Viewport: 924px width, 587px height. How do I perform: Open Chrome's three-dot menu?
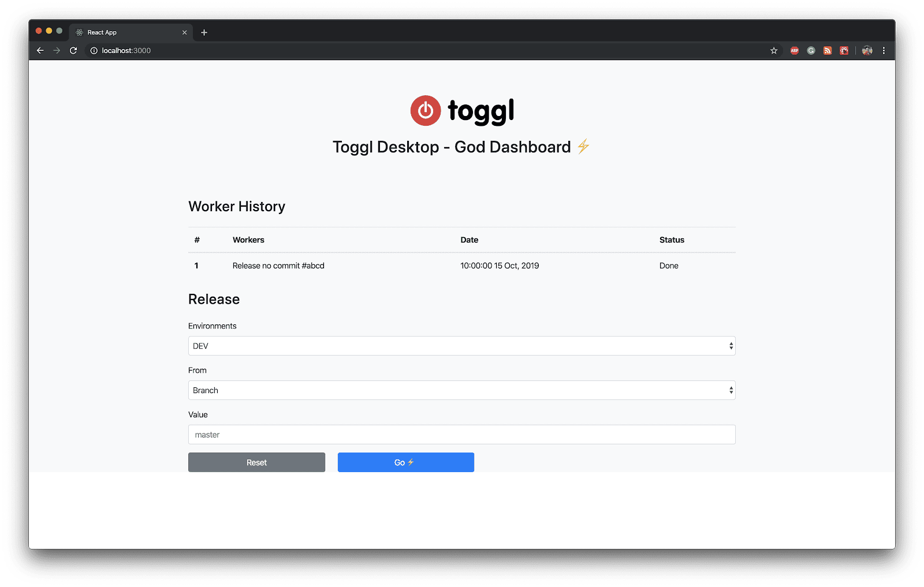[x=884, y=51]
